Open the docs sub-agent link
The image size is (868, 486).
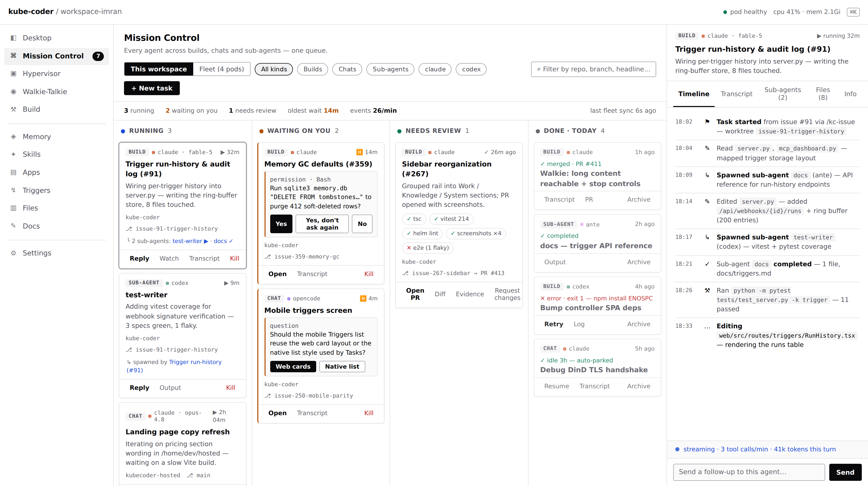click(x=223, y=241)
